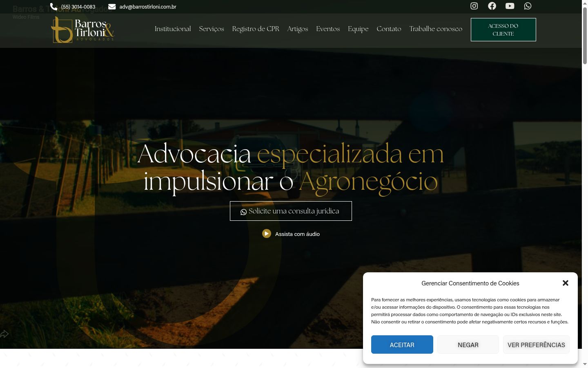Viewport: 588px width, 368px height.
Task: Open Ver Preferências for cookies
Action: (x=536, y=345)
